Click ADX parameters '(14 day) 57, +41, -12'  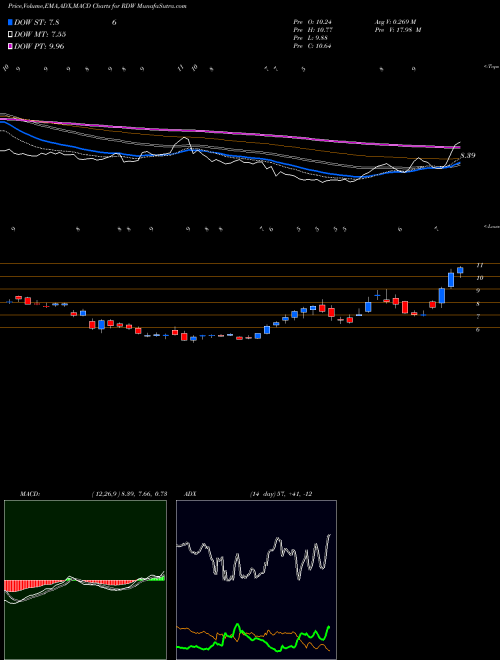[281, 494]
